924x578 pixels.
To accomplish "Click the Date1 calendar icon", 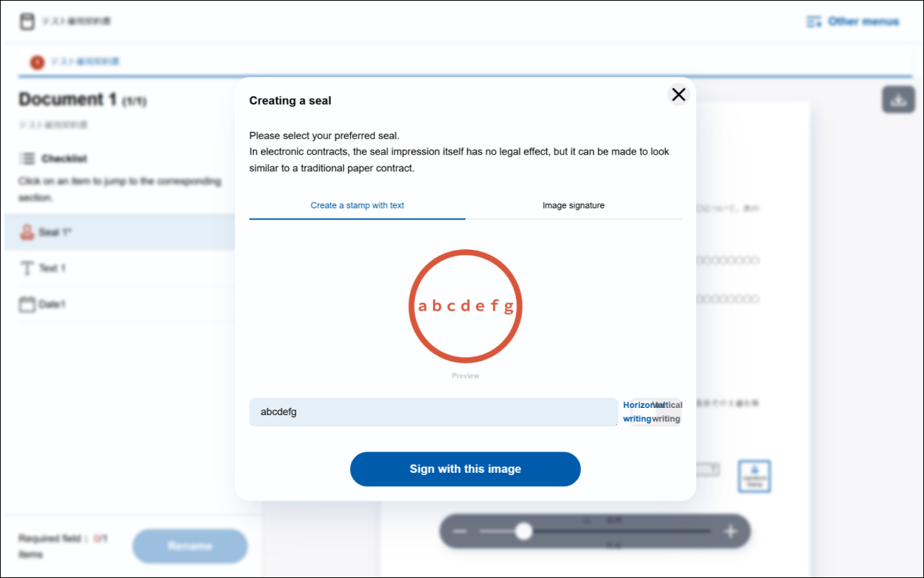I will (27, 304).
